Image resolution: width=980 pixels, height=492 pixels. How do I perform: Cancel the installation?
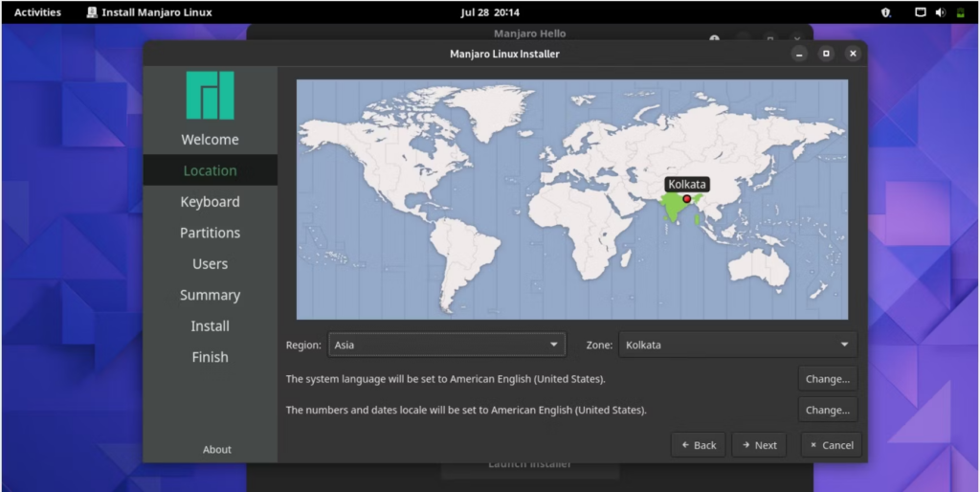click(832, 445)
